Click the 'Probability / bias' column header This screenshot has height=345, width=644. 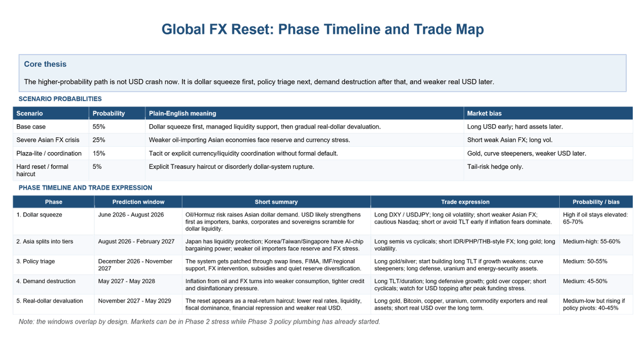click(x=596, y=202)
